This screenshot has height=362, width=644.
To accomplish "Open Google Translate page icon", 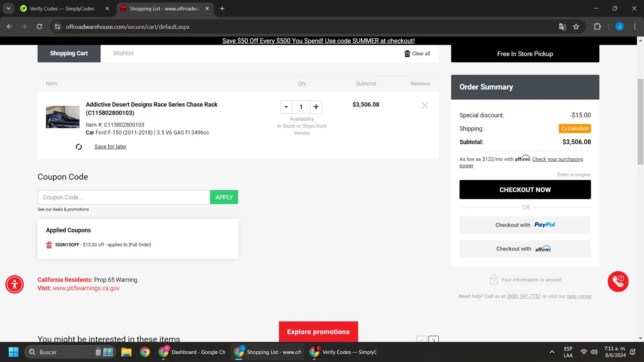I will (562, 27).
